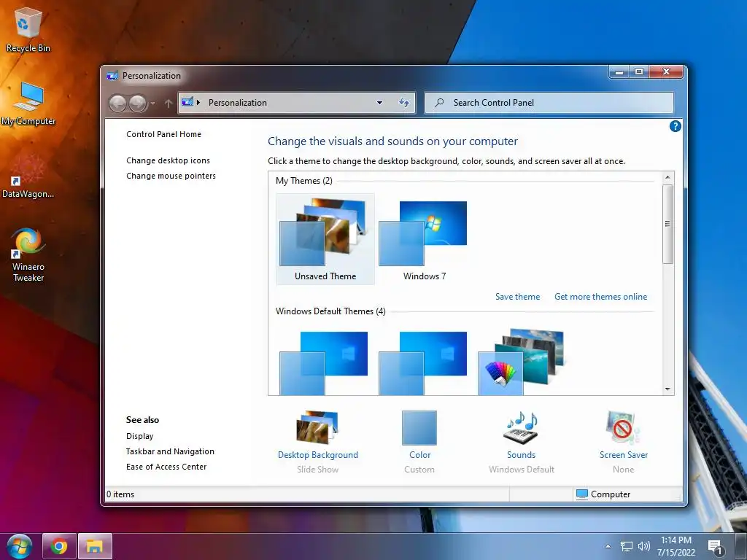Open Desktop Background settings icon

pos(317,427)
